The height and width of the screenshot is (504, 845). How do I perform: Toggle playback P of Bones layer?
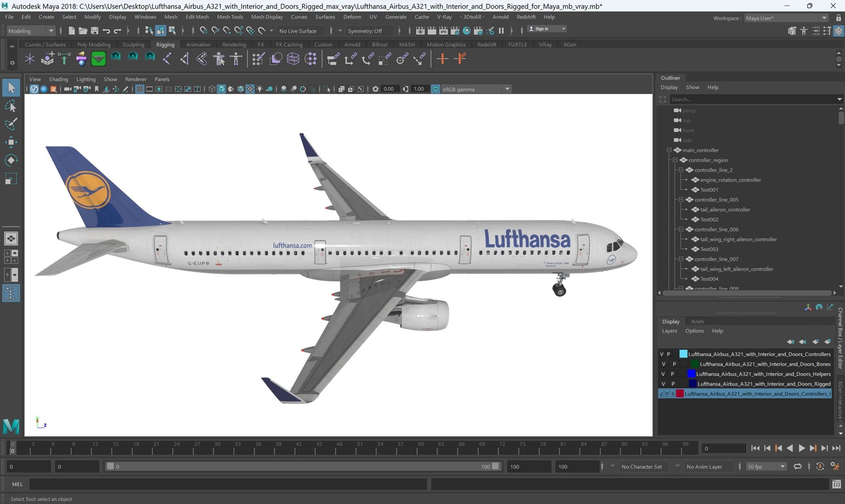(x=674, y=364)
